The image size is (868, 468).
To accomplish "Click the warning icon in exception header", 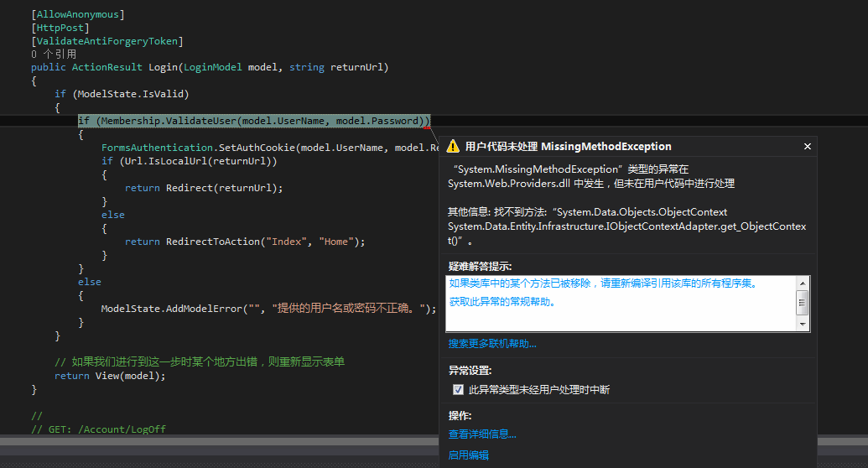I will tap(453, 146).
